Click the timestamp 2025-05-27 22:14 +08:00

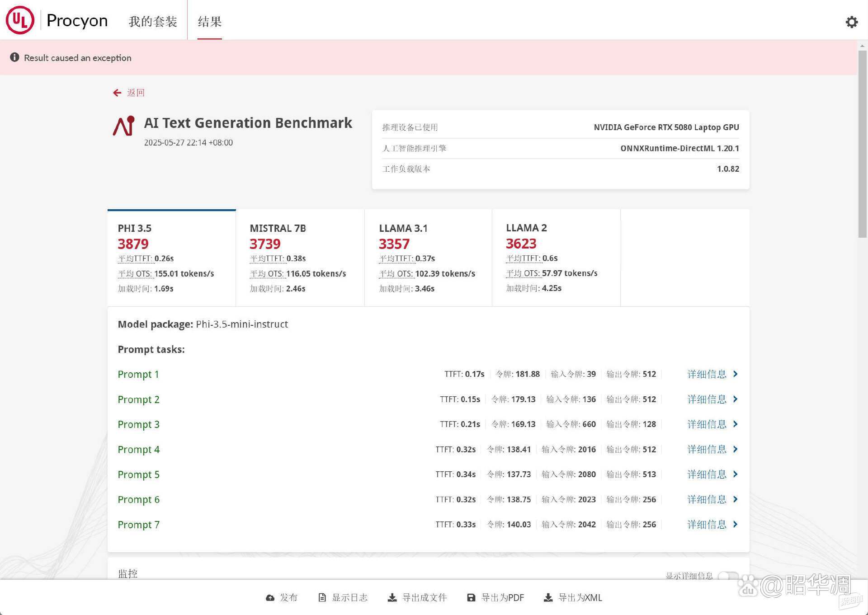pyautogui.click(x=189, y=143)
